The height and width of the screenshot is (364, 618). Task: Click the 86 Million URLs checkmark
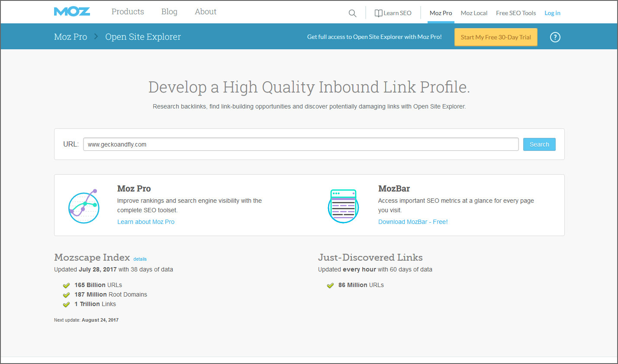tap(330, 285)
